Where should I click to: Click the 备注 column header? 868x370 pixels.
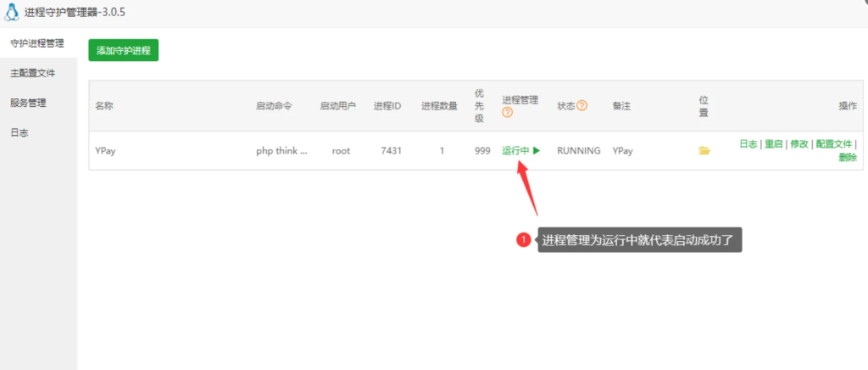pyautogui.click(x=621, y=106)
